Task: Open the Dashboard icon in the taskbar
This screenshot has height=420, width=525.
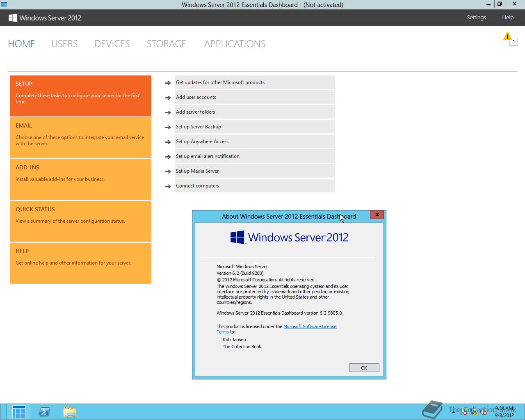Action: 19,412
